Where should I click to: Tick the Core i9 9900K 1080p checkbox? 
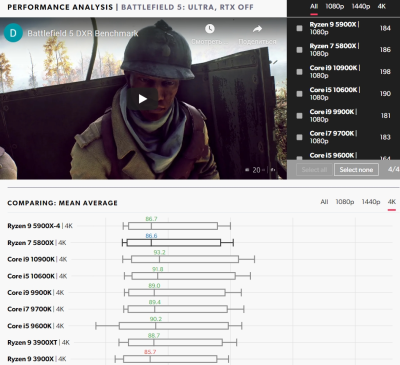(299, 116)
